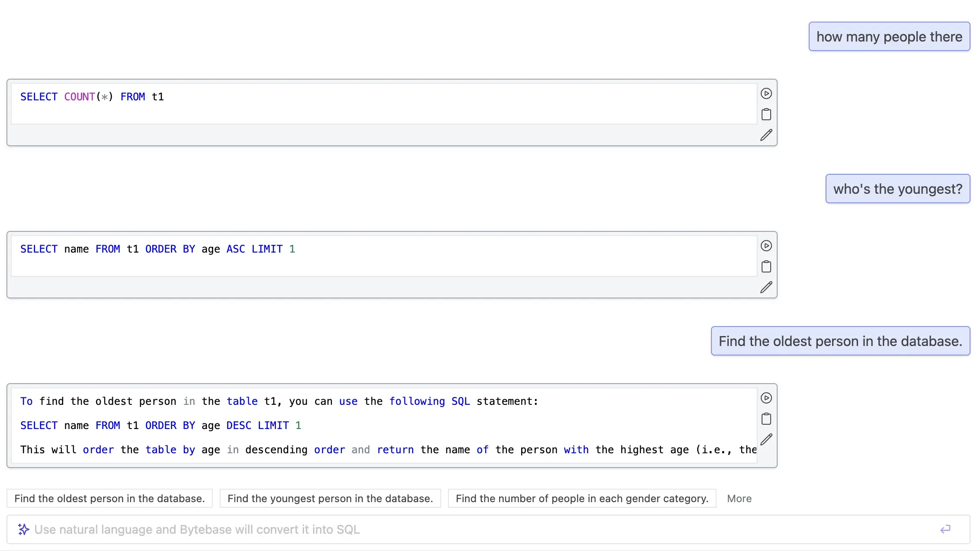980x551 pixels.
Task: Select suggestion Find the oldest person
Action: [x=109, y=498]
